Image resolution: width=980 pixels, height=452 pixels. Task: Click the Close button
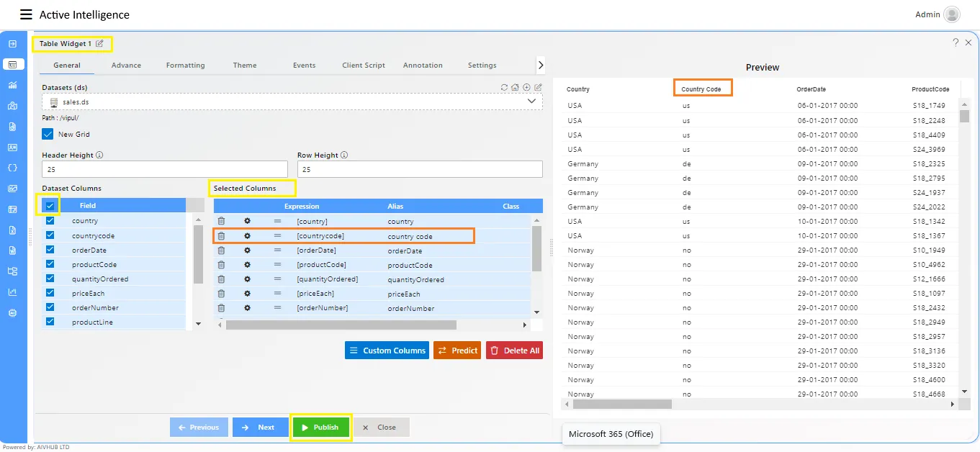pyautogui.click(x=381, y=427)
